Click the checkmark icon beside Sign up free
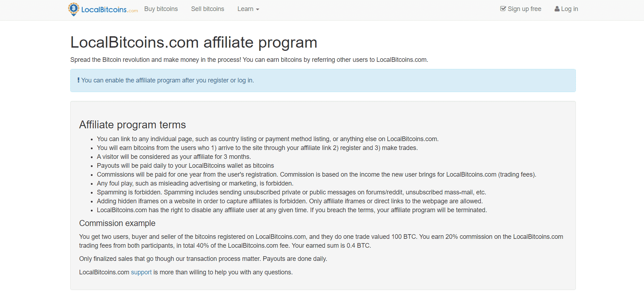This screenshot has height=306, width=644. tap(503, 9)
